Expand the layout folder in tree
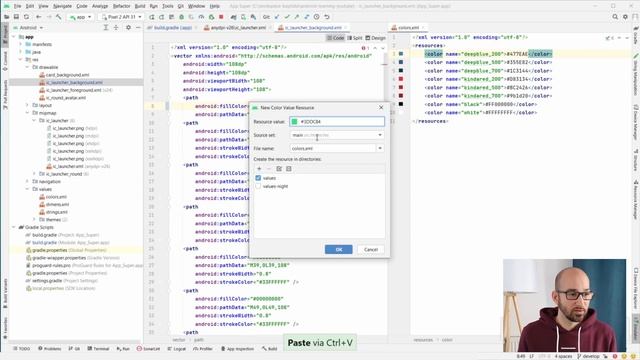The width and height of the screenshot is (640, 360). click(x=27, y=105)
